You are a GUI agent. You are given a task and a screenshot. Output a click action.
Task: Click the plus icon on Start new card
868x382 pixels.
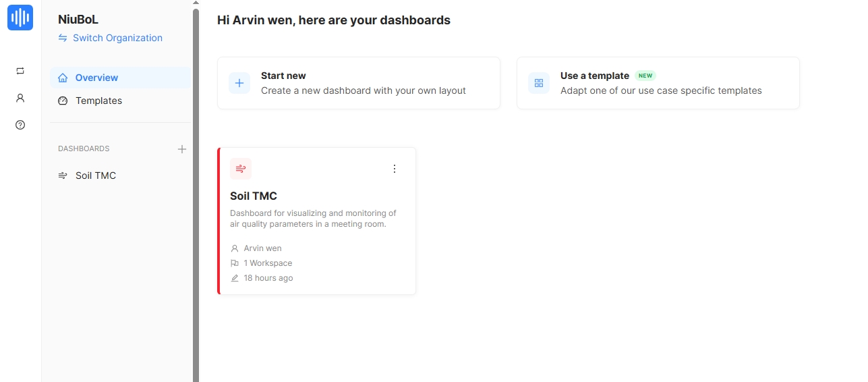pyautogui.click(x=239, y=83)
